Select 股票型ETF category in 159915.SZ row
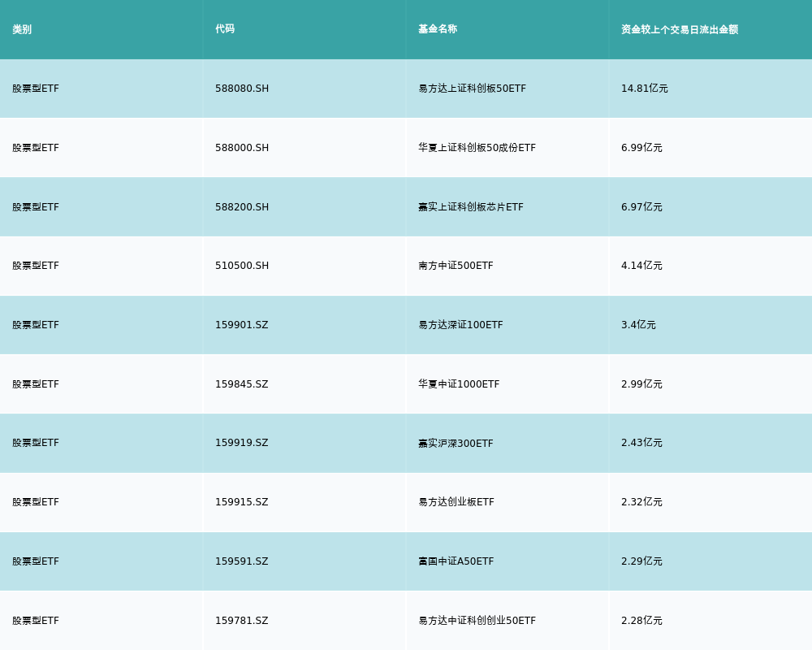 36,502
